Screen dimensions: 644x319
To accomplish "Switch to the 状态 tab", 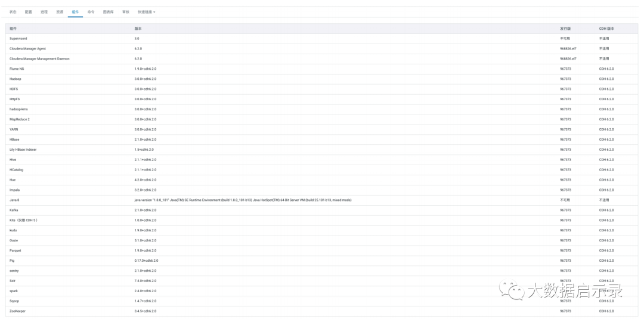I will (13, 12).
